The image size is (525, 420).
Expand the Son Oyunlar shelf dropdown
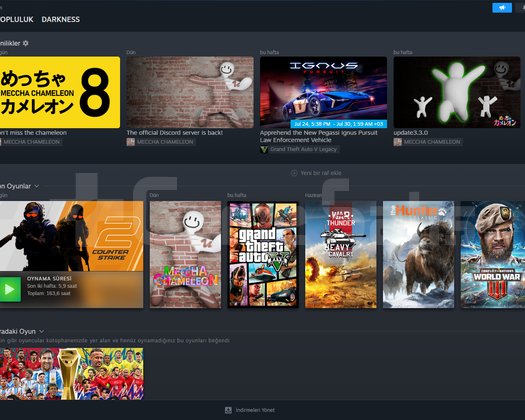[37, 186]
